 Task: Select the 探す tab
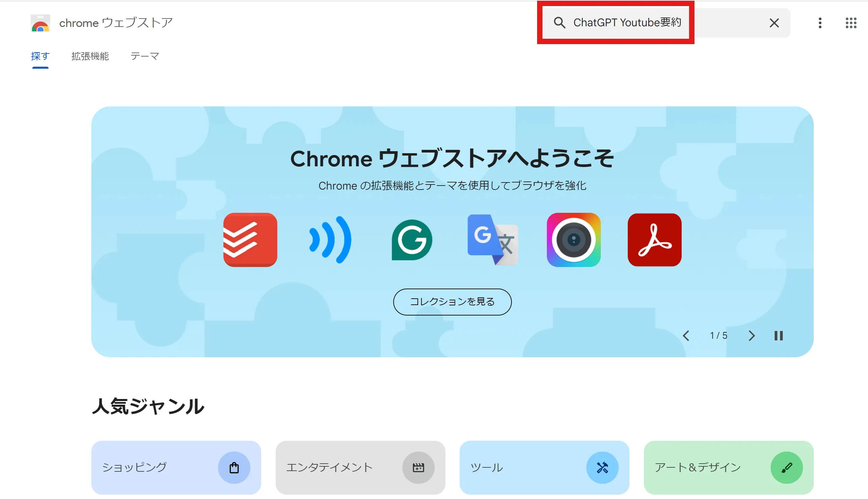click(x=40, y=56)
